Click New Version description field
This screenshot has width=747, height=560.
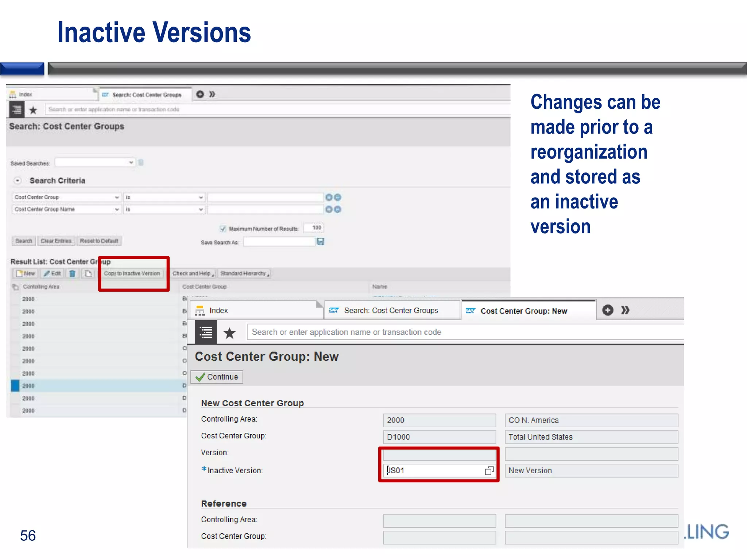click(591, 471)
